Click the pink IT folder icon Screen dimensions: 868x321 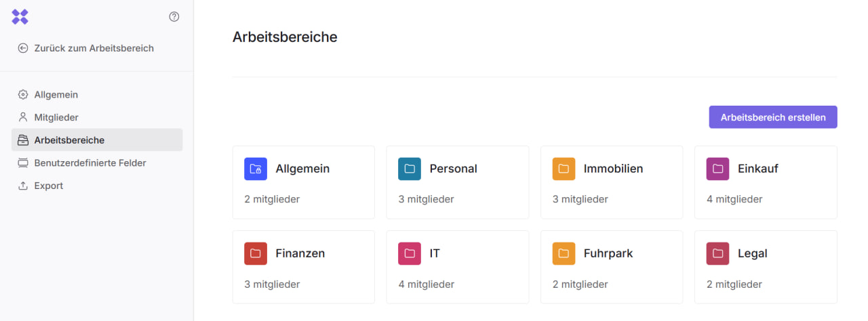[x=410, y=253]
